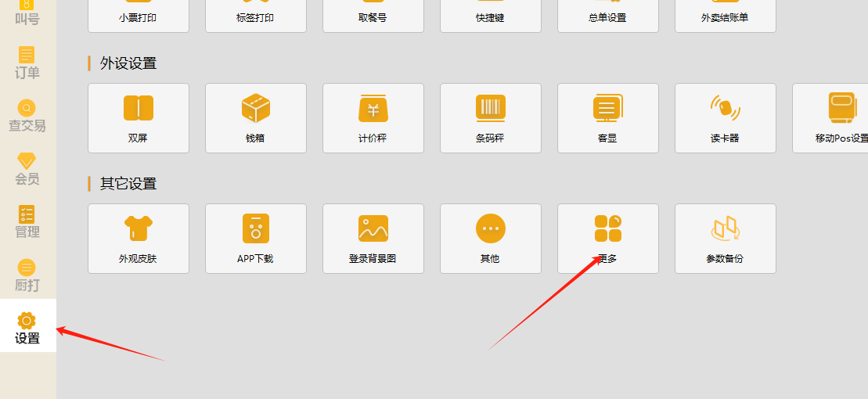Open the 双屏 dual-screen settings tile

tap(139, 117)
